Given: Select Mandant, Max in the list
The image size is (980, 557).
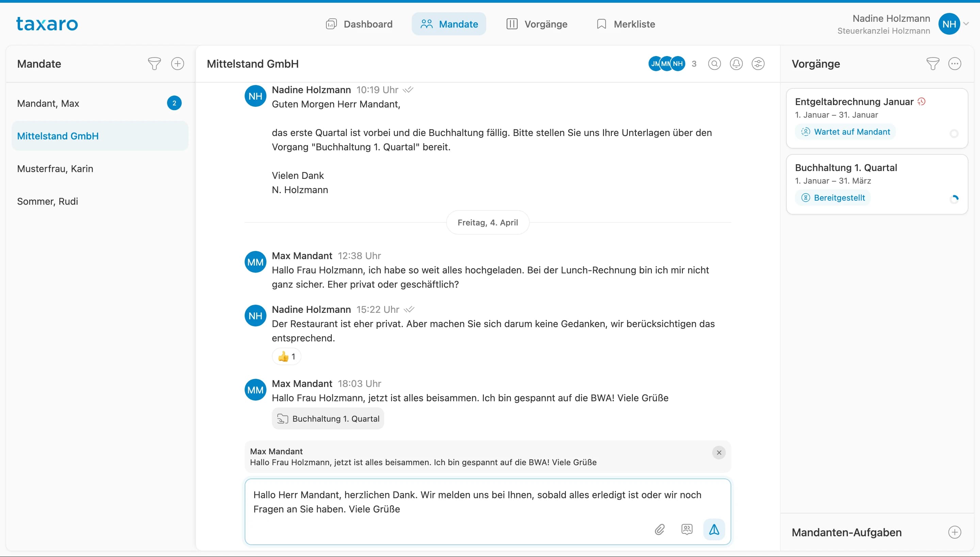Looking at the screenshot, I should (100, 103).
